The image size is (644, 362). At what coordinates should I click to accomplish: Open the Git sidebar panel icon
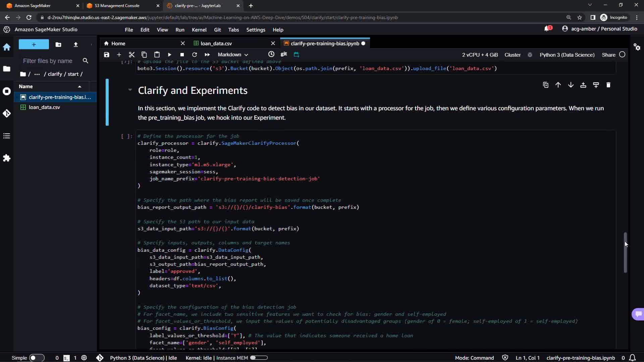(7, 113)
